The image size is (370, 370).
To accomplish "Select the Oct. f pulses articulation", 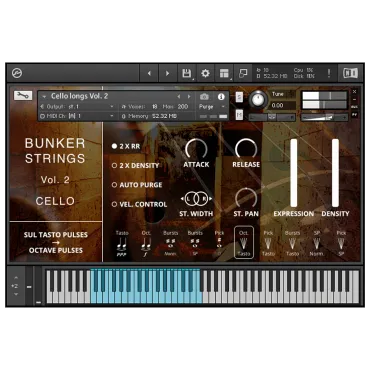I will (146, 243).
